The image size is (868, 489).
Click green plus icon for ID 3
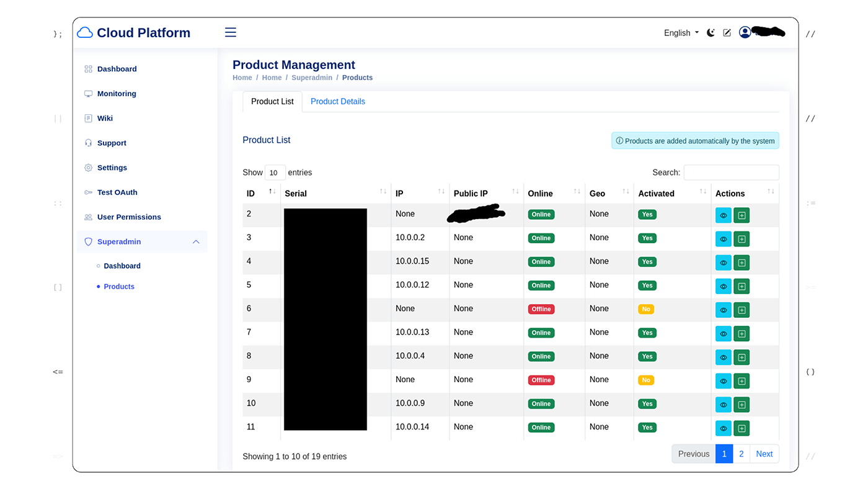coord(742,239)
